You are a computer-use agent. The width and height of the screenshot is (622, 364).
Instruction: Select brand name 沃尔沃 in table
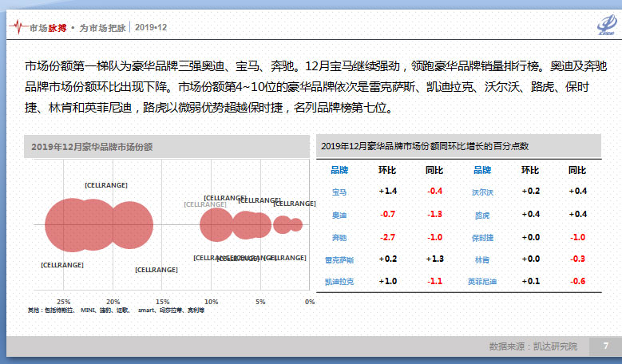click(482, 192)
